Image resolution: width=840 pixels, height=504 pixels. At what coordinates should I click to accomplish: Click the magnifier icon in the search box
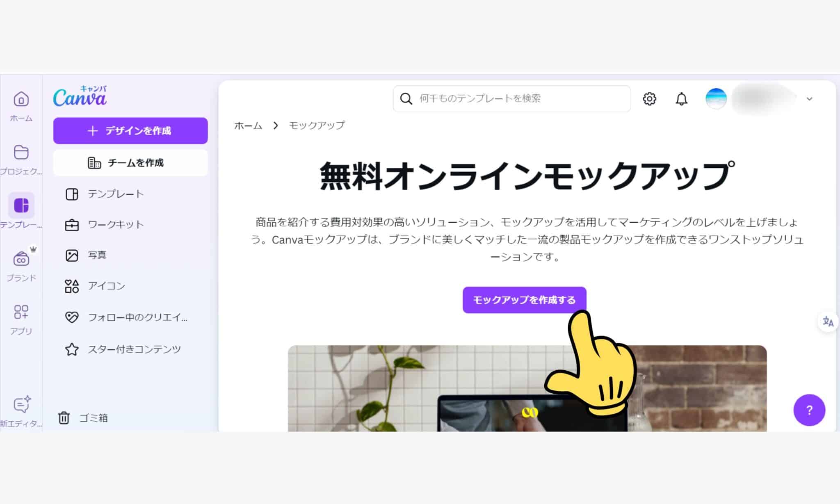tap(406, 99)
